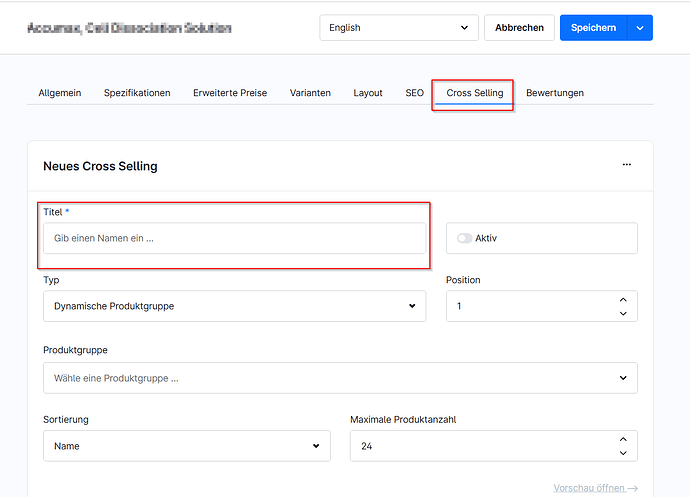Expand the Typ dropdown
Screen dimensions: 690x497
234,306
